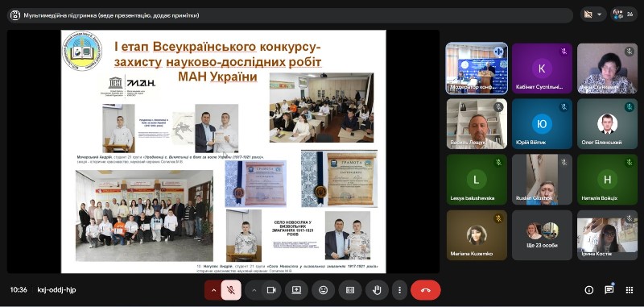Select Олег Білянський tile
The width and height of the screenshot is (644, 307).
click(x=607, y=124)
